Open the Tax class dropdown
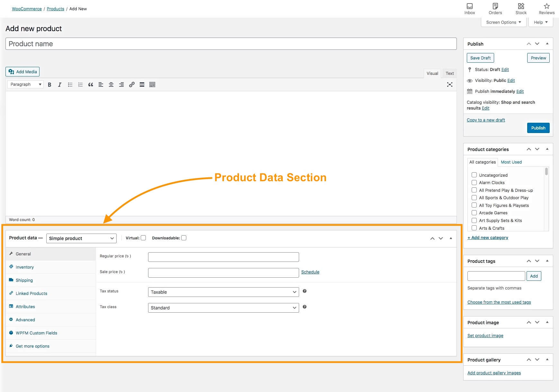The image size is (559, 392). point(223,307)
